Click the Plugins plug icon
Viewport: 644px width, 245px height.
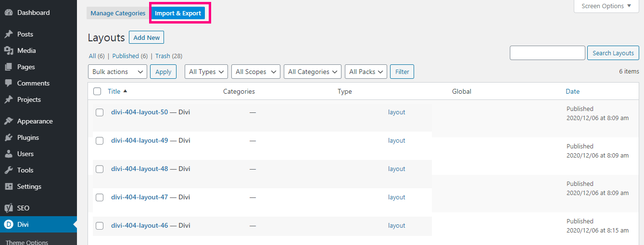point(8,137)
